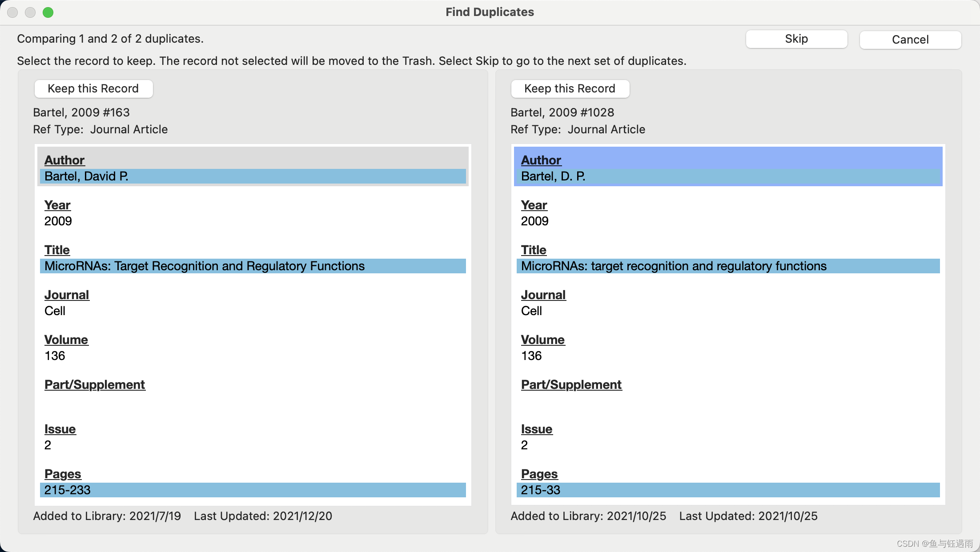Click 'Bartel, 2009 #1028' record heading

[562, 112]
